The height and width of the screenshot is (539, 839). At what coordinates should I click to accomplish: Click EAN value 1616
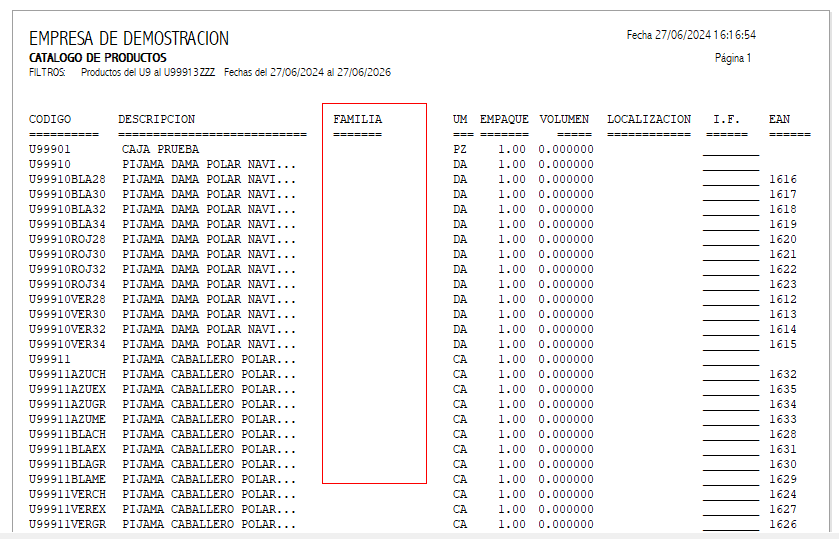coord(783,179)
